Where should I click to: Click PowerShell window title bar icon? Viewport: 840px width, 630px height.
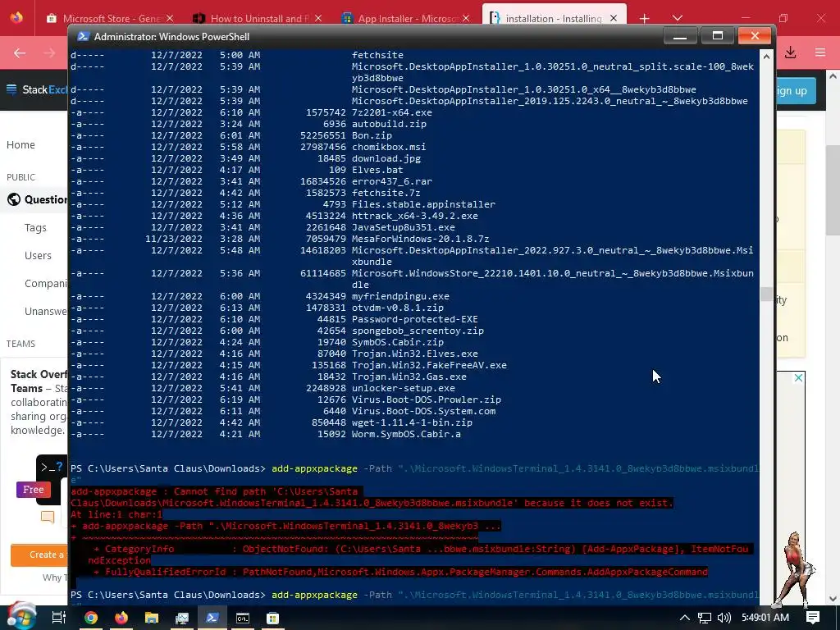(83, 36)
